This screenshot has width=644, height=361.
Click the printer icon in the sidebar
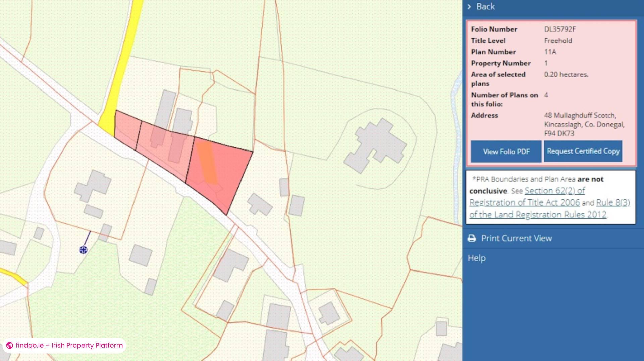pos(472,238)
